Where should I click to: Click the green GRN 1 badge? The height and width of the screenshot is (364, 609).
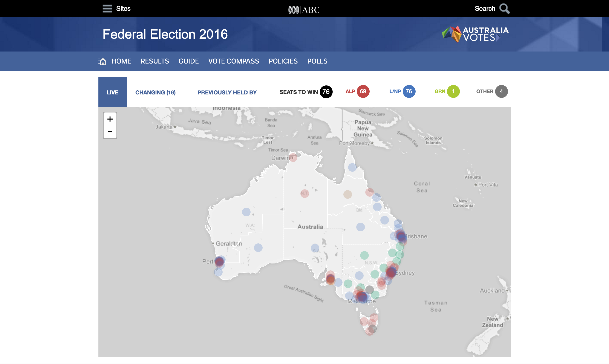[453, 91]
